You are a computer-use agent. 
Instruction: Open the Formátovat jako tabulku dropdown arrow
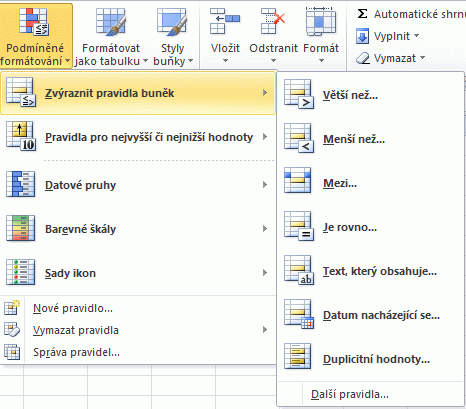145,61
